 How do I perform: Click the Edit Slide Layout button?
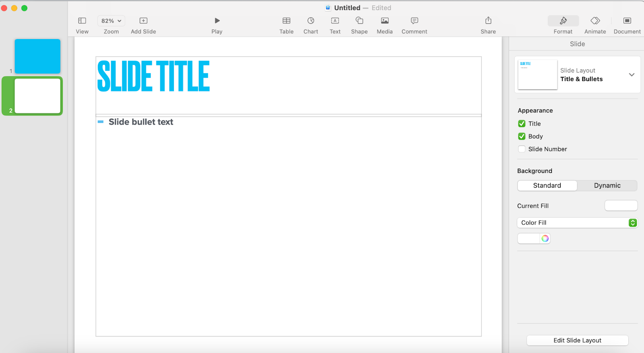(577, 340)
